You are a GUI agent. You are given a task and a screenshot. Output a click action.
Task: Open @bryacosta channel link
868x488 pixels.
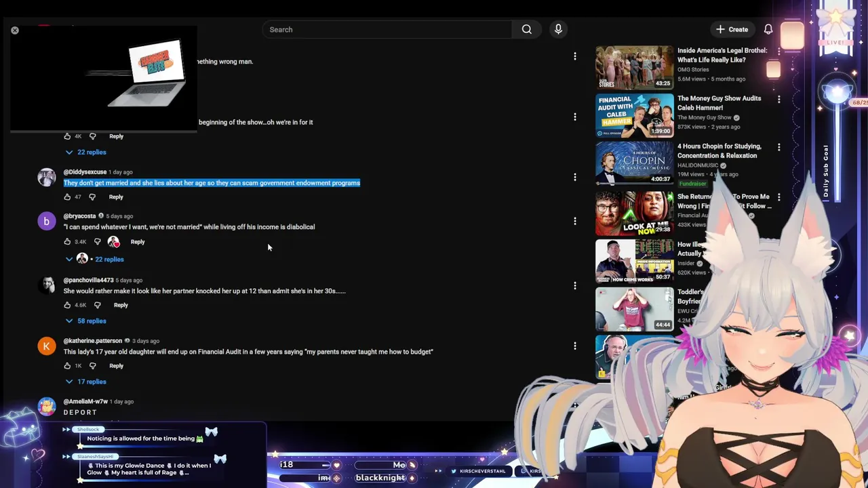tap(79, 216)
